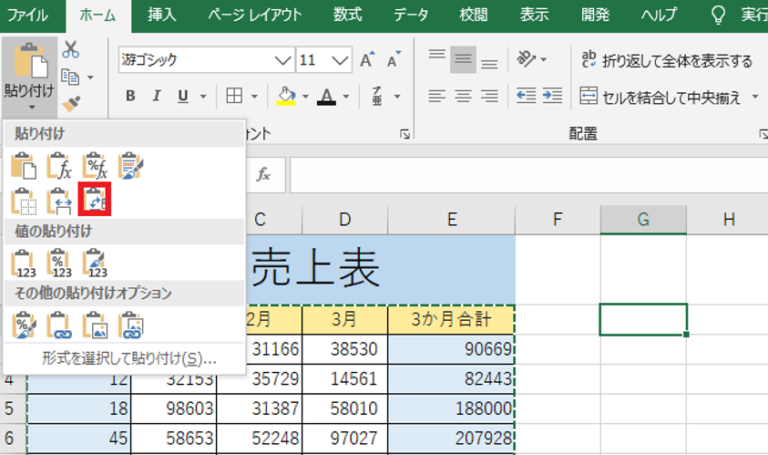Toggle Middle Align vertical alignment

tap(463, 59)
